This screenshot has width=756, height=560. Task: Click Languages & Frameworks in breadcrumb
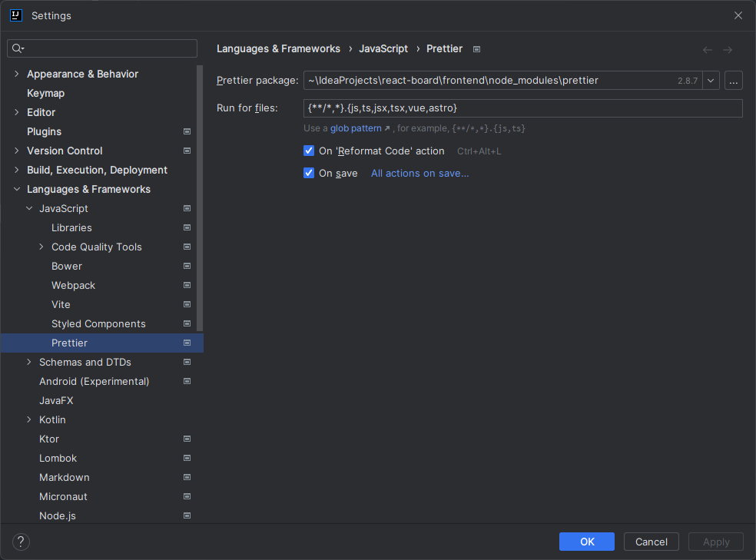278,48
